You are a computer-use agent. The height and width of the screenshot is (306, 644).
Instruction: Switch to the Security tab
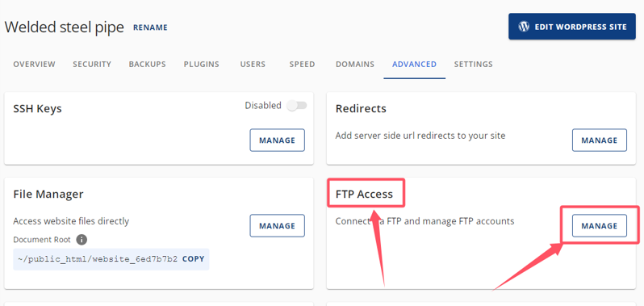coord(92,64)
